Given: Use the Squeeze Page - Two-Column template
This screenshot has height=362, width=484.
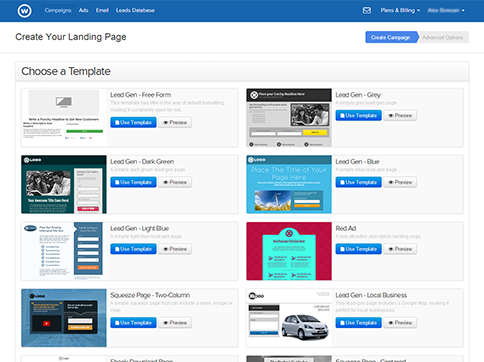Looking at the screenshot, I should coord(133,322).
